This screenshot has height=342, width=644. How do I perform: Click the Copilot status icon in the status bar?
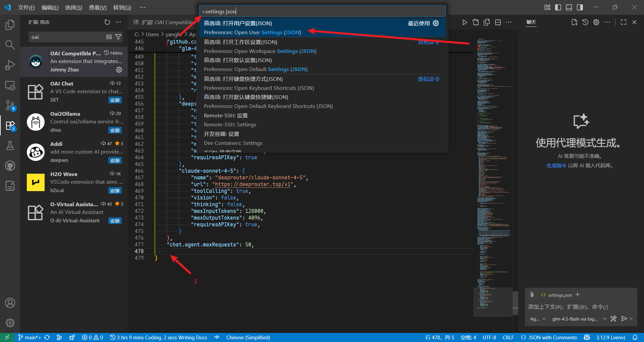pos(587,337)
